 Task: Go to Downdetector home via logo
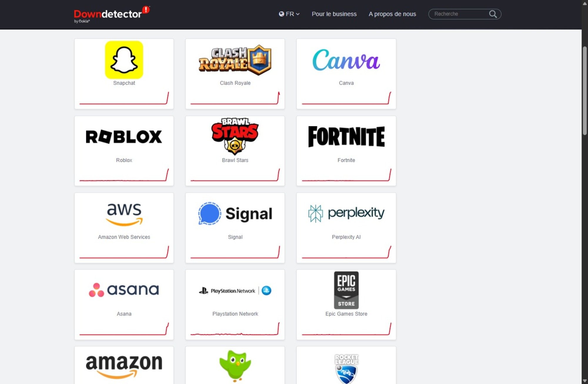pyautogui.click(x=112, y=14)
